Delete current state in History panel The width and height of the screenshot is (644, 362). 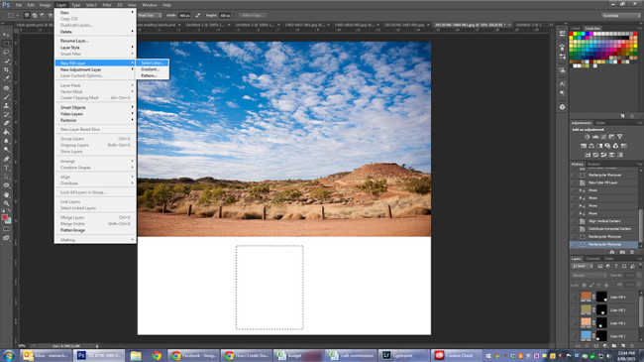pos(632,252)
